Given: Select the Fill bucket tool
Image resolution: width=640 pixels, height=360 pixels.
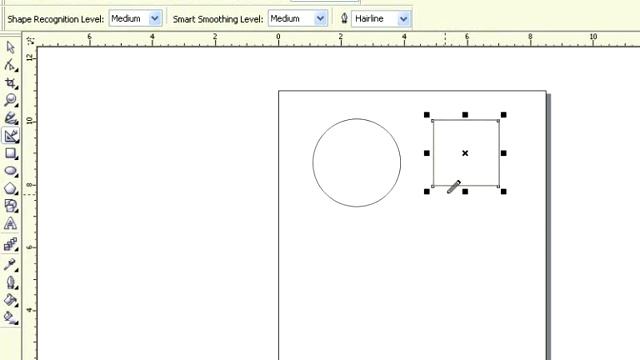Looking at the screenshot, I should (10, 300).
